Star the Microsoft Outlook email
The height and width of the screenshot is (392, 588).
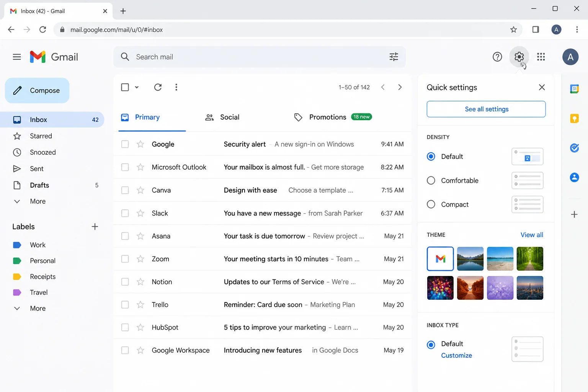140,167
